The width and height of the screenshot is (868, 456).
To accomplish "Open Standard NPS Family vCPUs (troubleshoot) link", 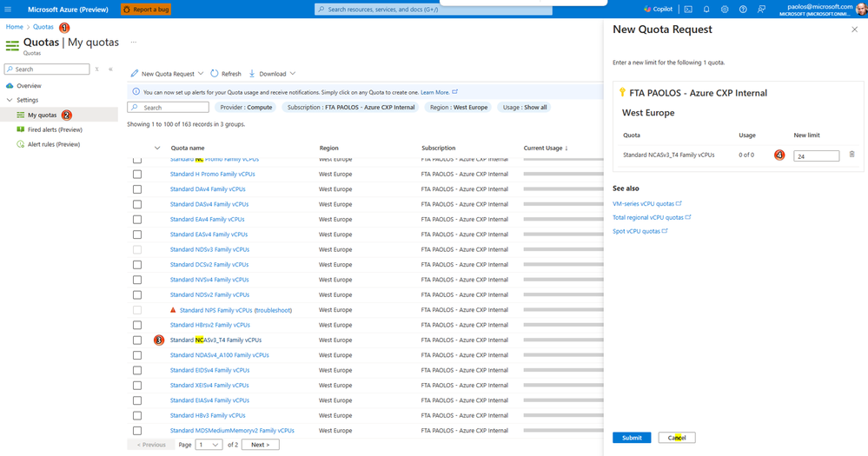I will (235, 310).
